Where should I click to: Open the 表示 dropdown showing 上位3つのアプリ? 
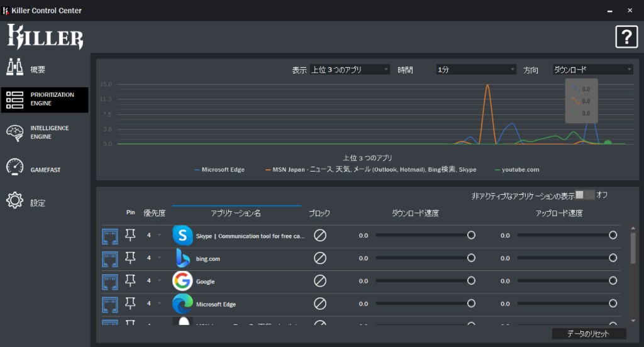pyautogui.click(x=350, y=70)
